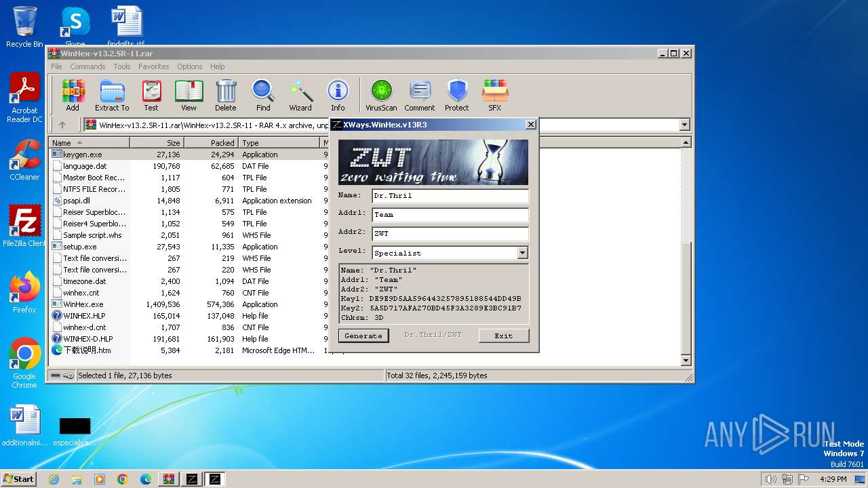The width and height of the screenshot is (868, 488).
Task: Open the View toolbar icon
Action: point(189,95)
